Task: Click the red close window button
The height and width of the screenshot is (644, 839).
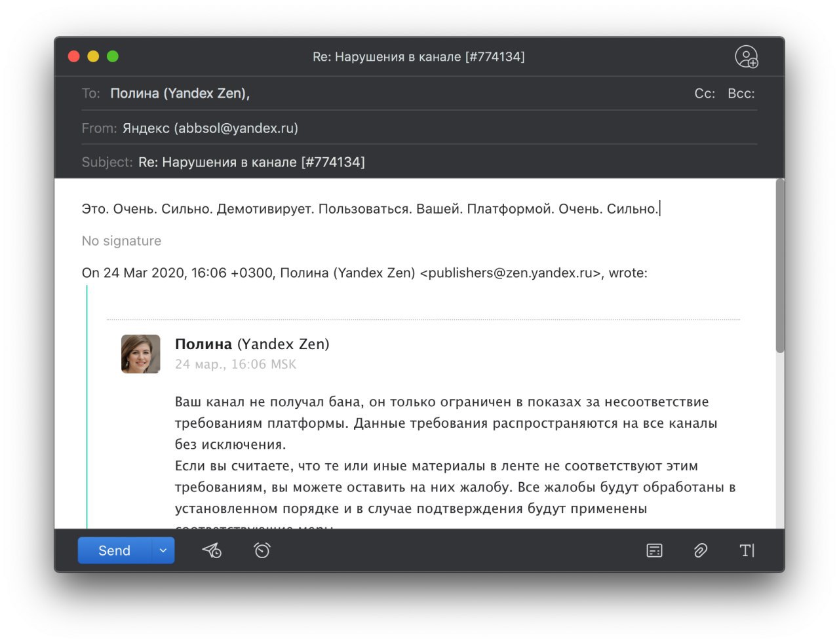Action: click(x=74, y=56)
